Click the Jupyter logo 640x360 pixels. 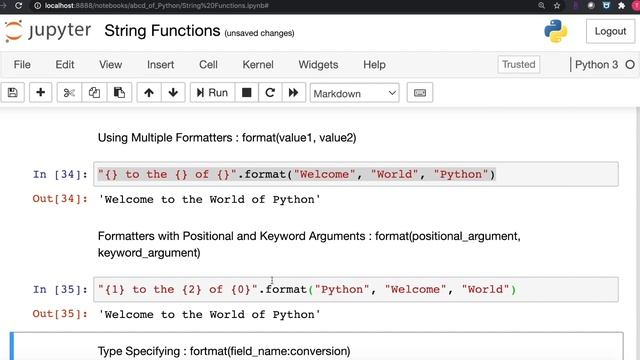coord(48,31)
